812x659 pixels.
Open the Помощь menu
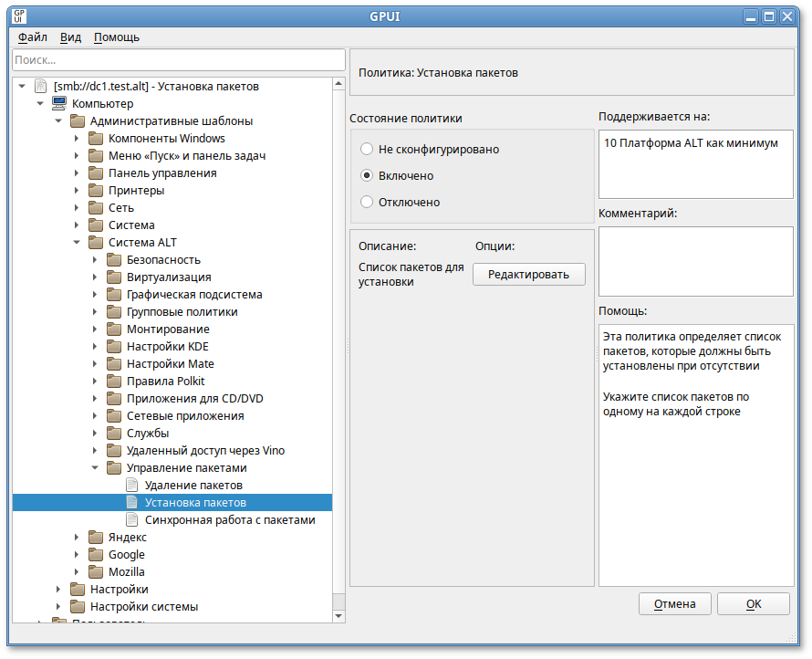pyautogui.click(x=117, y=37)
